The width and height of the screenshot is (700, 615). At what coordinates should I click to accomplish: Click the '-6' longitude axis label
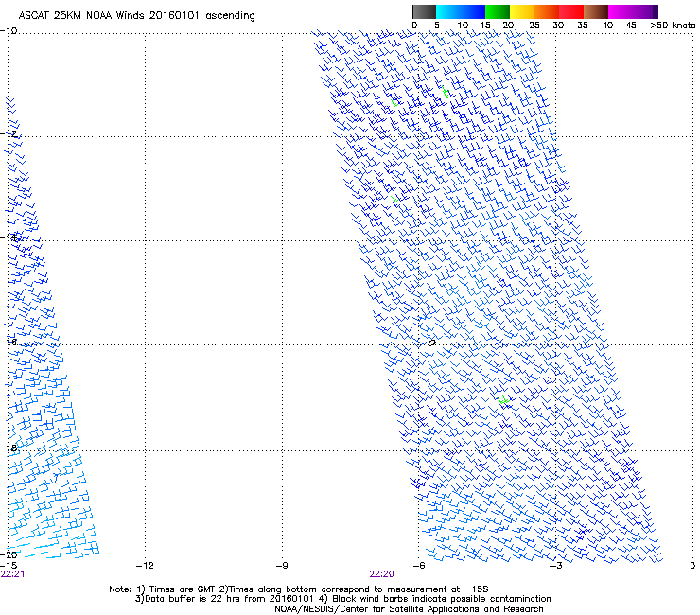click(x=419, y=566)
